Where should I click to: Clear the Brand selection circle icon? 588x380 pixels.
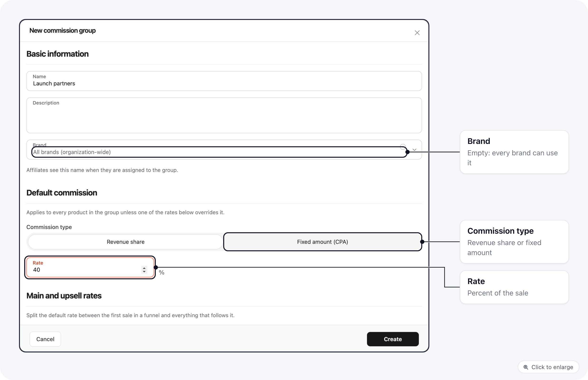[x=403, y=147]
